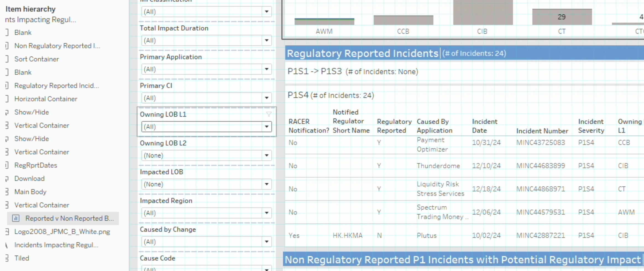Click the worksheet icon for Reported v Non Reported
This screenshot has height=271, width=644.
(16, 218)
